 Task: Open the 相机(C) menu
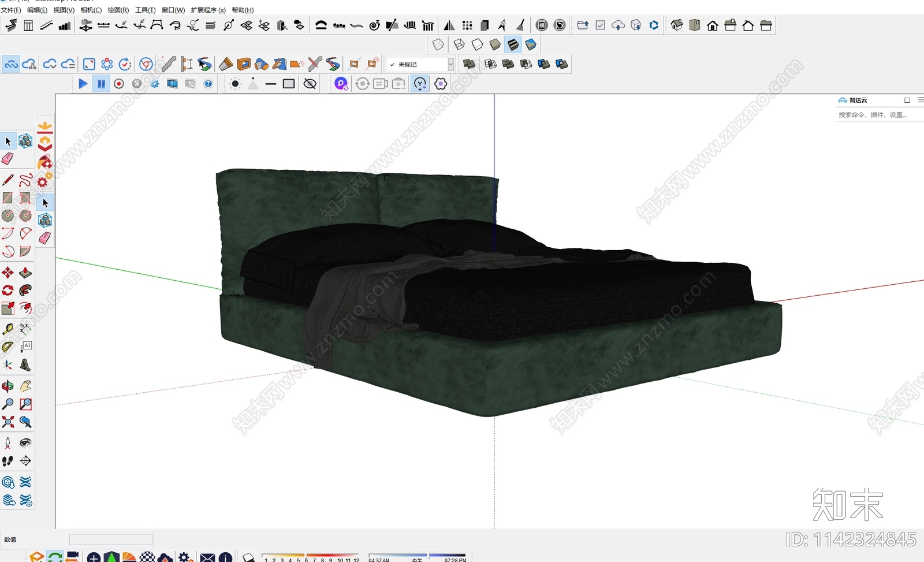click(x=91, y=10)
